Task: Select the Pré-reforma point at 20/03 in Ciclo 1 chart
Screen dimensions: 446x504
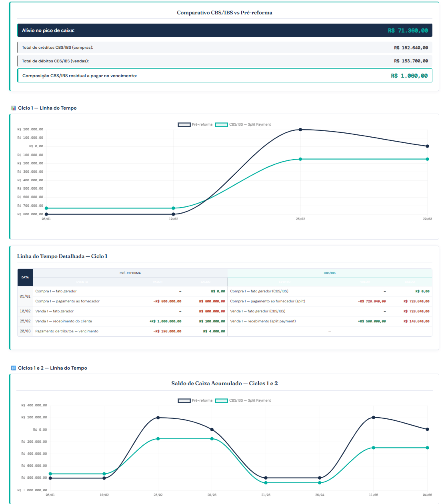Action: pyautogui.click(x=427, y=146)
